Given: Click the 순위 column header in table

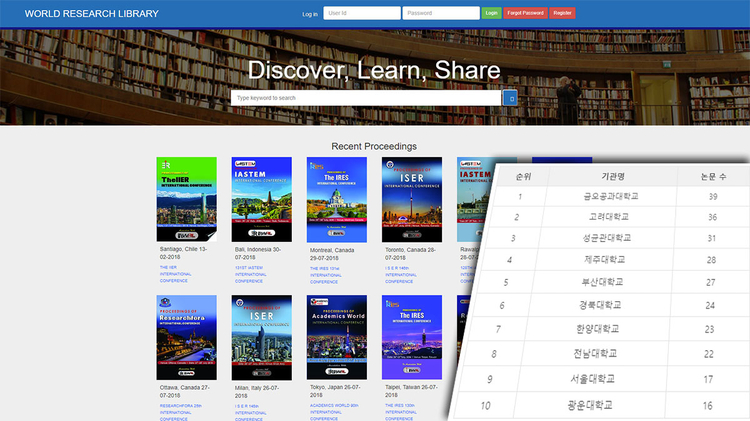Looking at the screenshot, I should tap(523, 177).
